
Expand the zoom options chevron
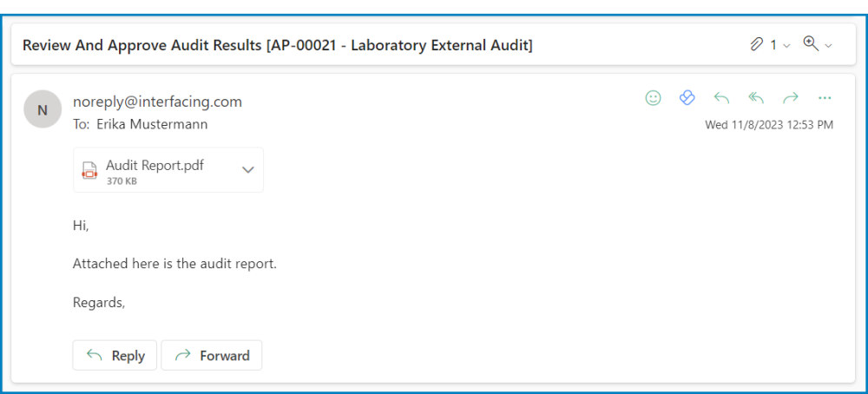pyautogui.click(x=828, y=45)
